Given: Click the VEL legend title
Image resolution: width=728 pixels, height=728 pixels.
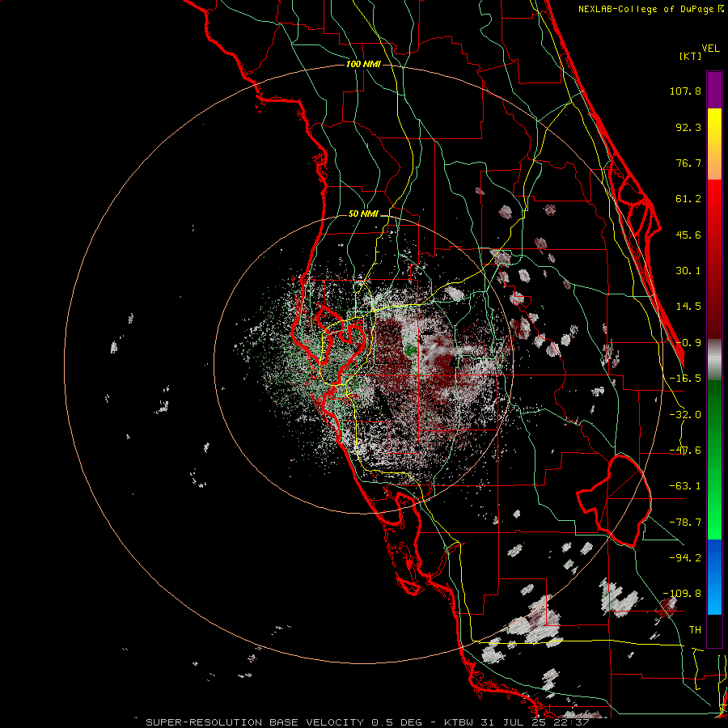Looking at the screenshot, I should point(711,49).
